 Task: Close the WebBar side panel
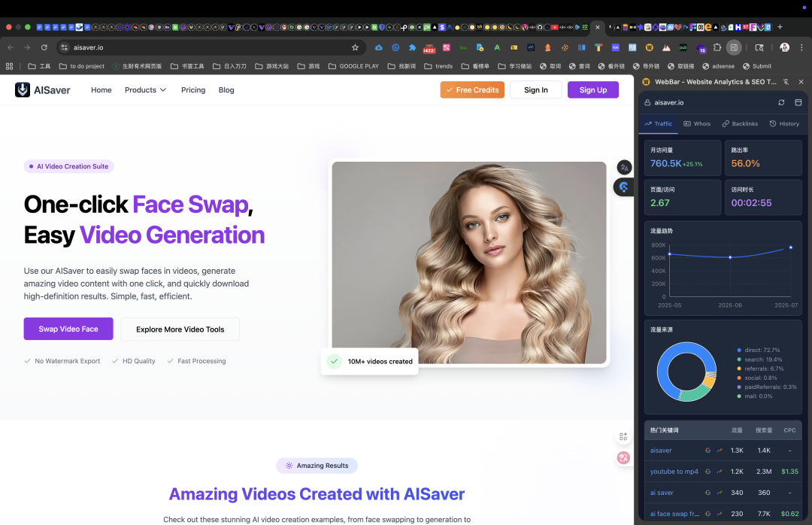[801, 82]
